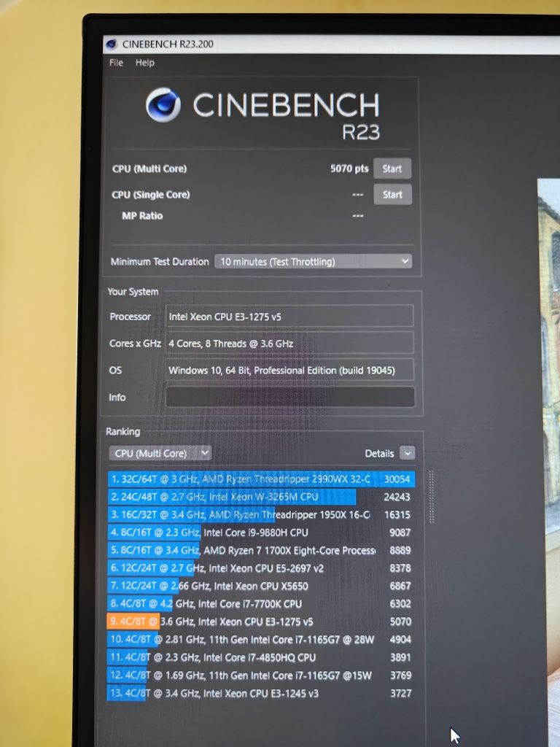
Task: Open the File menu
Action: click(x=116, y=63)
